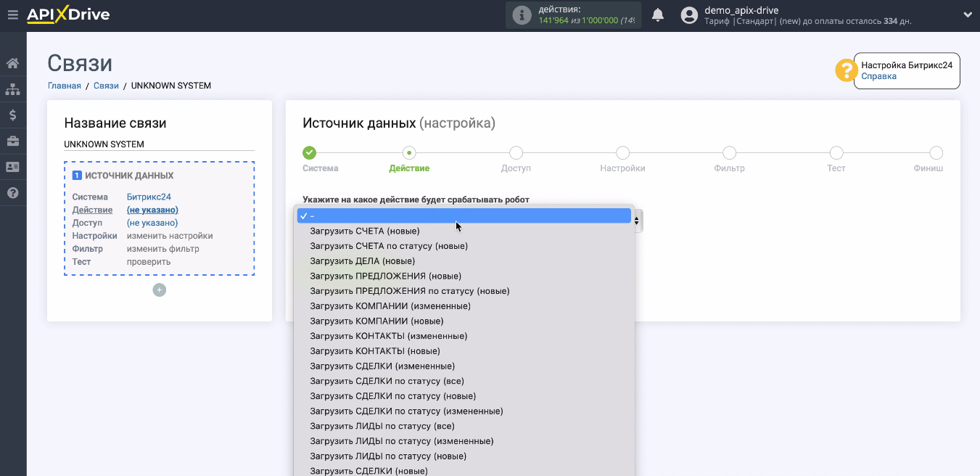Choose Загрузить ЛИДЫ по статусу (новые)
Screen dimensions: 980x476
click(464, 456)
